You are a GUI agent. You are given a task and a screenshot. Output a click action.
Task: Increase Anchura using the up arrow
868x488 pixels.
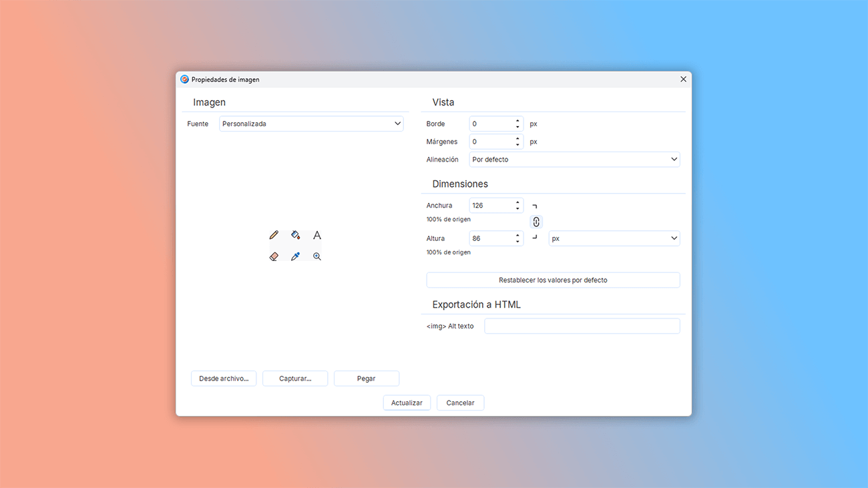point(517,202)
